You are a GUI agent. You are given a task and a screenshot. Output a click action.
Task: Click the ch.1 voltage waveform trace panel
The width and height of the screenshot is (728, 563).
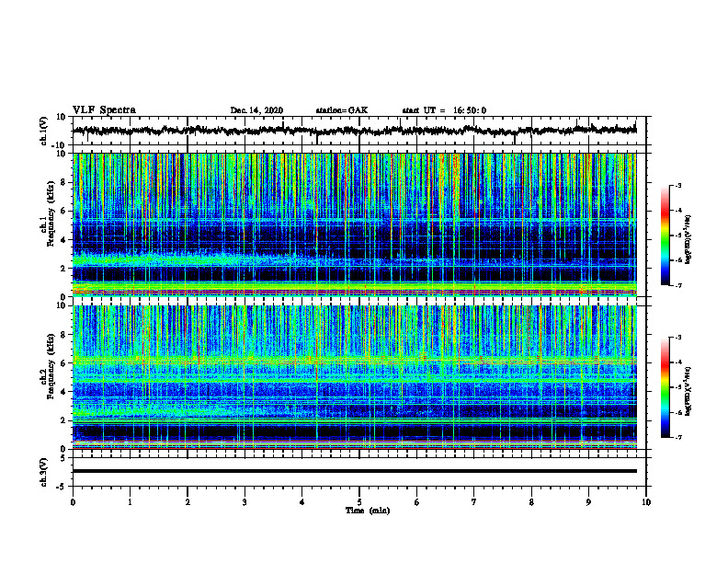tap(359, 131)
